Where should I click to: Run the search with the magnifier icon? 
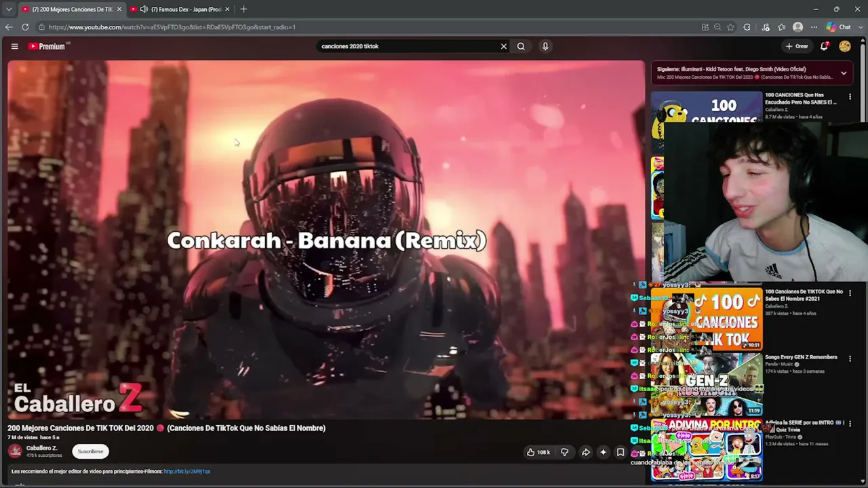pos(521,46)
